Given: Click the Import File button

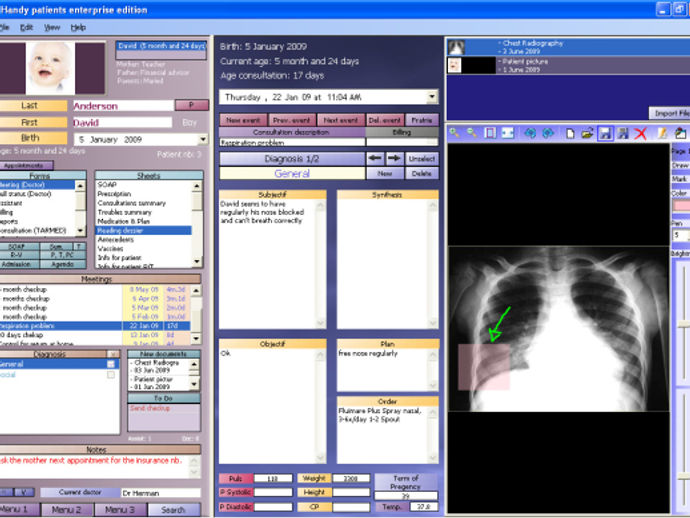Looking at the screenshot, I should click(x=670, y=114).
